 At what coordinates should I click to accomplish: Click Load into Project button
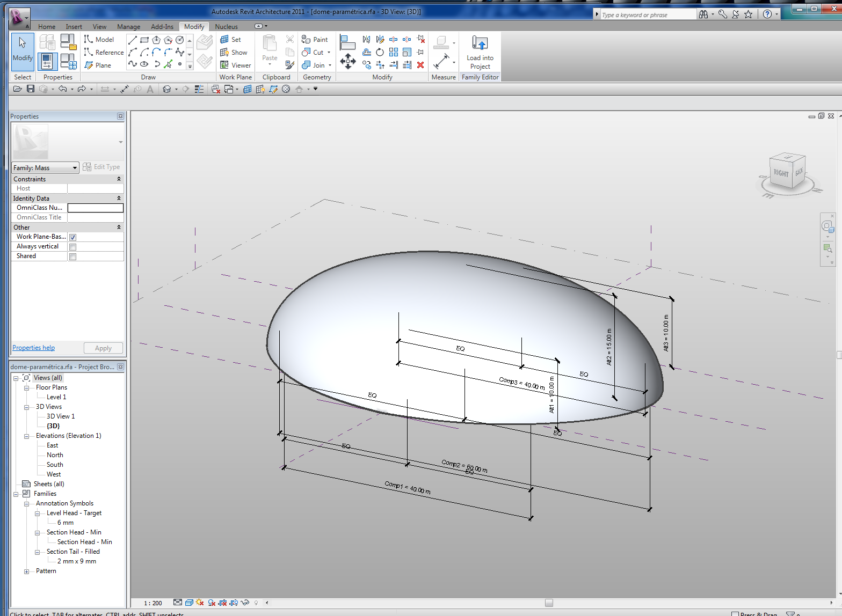click(480, 52)
